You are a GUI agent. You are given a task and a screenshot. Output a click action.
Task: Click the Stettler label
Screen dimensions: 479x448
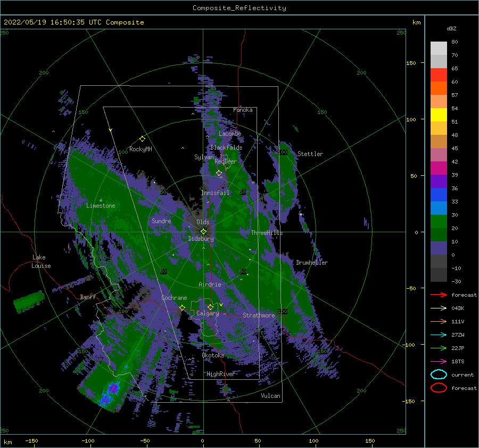pyautogui.click(x=310, y=154)
